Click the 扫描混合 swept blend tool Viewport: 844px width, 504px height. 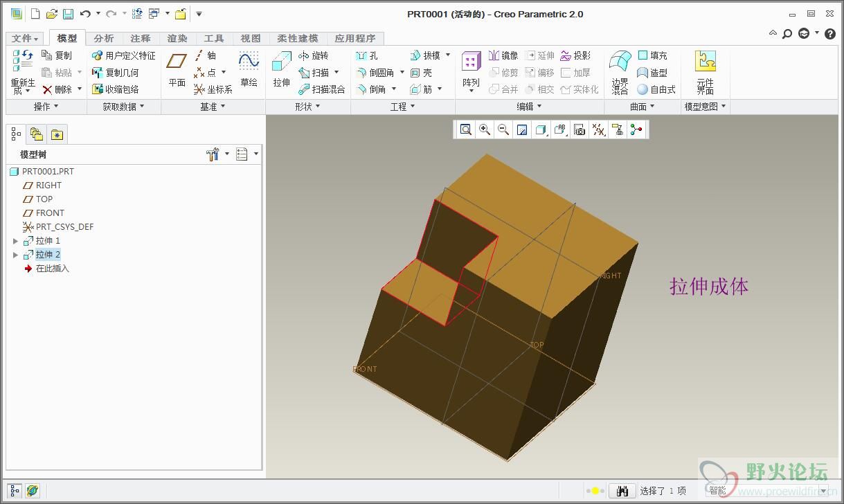point(322,89)
